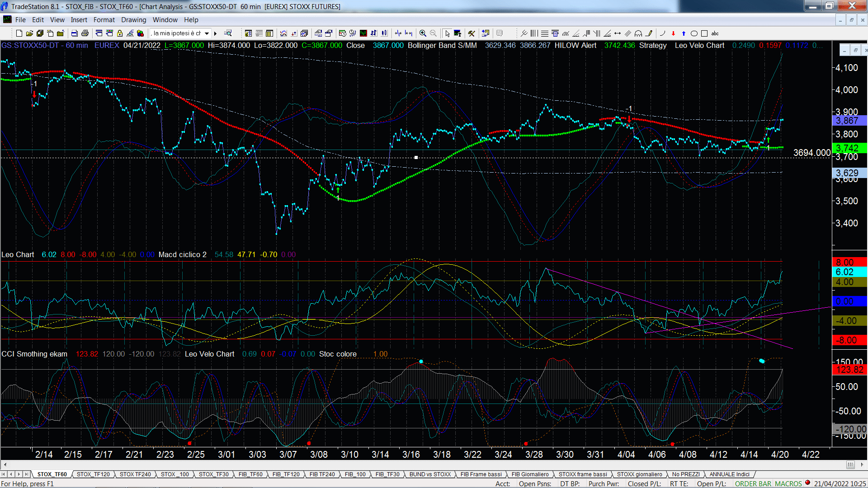868x488 pixels.
Task: Click the find symbol magnifier icon
Action: (x=228, y=33)
